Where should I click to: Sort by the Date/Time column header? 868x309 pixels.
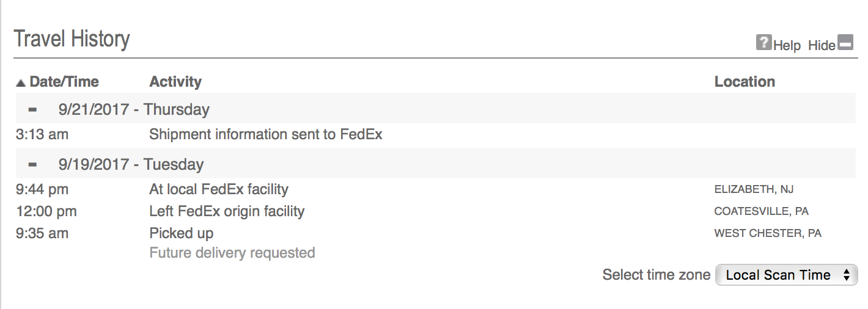click(64, 82)
